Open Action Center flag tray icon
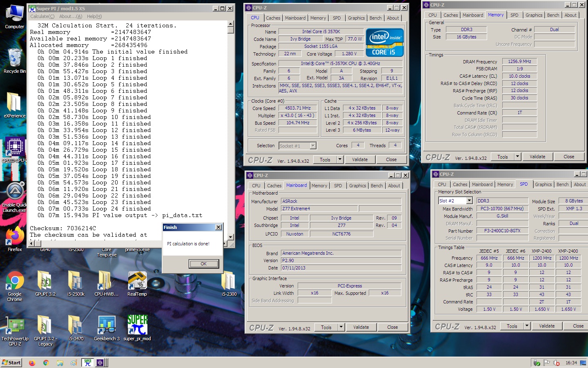This screenshot has width=588, height=368. click(546, 363)
